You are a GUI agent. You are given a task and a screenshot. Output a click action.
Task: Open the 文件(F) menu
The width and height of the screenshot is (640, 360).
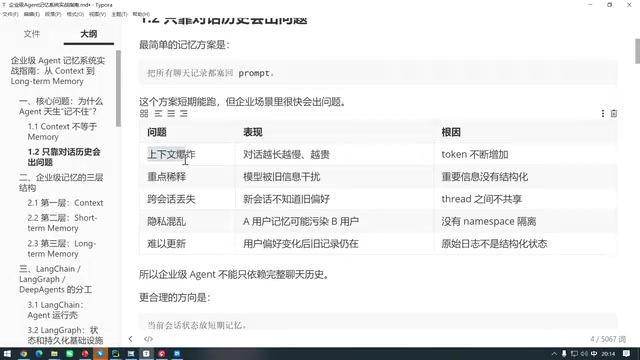coord(11,14)
